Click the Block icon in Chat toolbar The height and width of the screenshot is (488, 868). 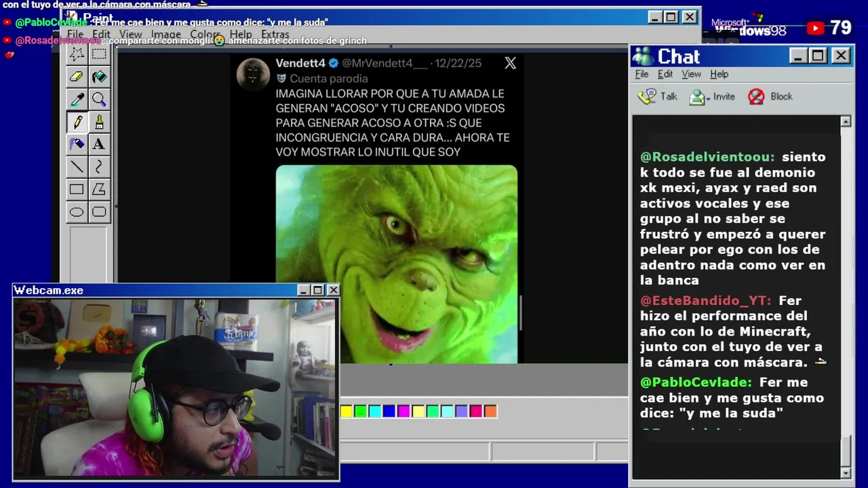pyautogui.click(x=756, y=97)
